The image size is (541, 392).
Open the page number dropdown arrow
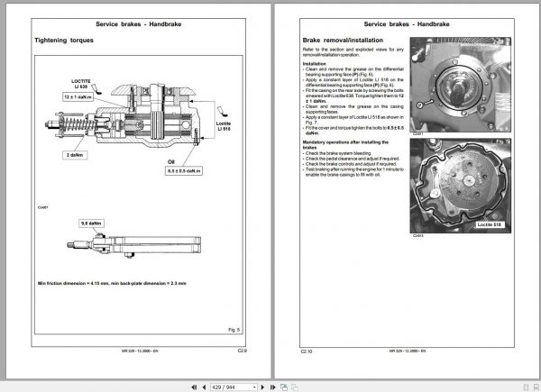pos(254,387)
